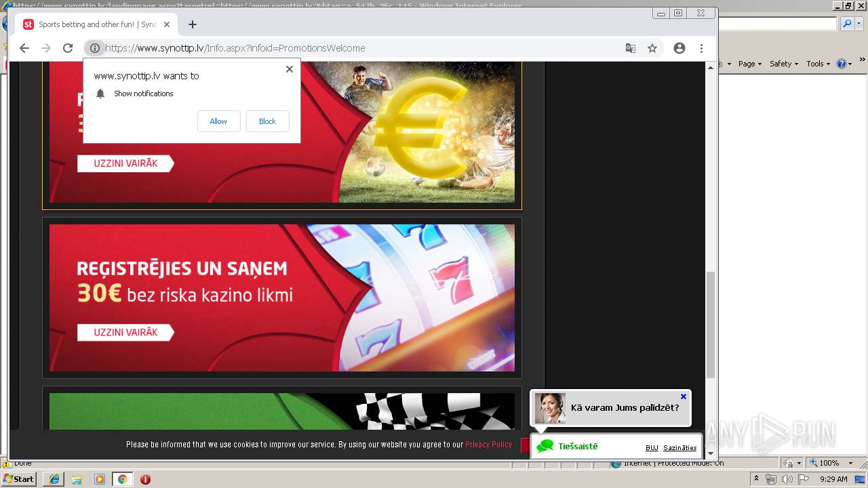Open a new Chrome tab
The width and height of the screenshot is (868, 488).
[x=193, y=24]
